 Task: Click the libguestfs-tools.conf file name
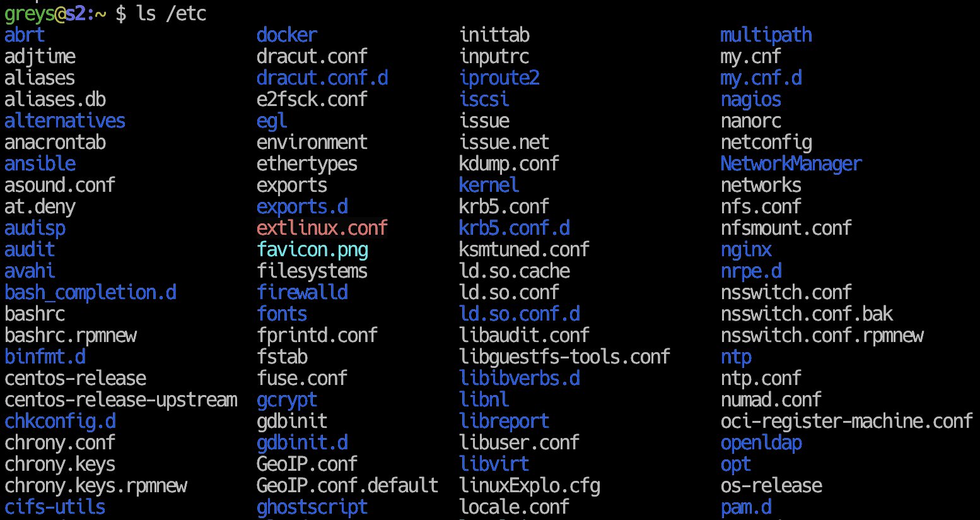pyautogui.click(x=564, y=357)
